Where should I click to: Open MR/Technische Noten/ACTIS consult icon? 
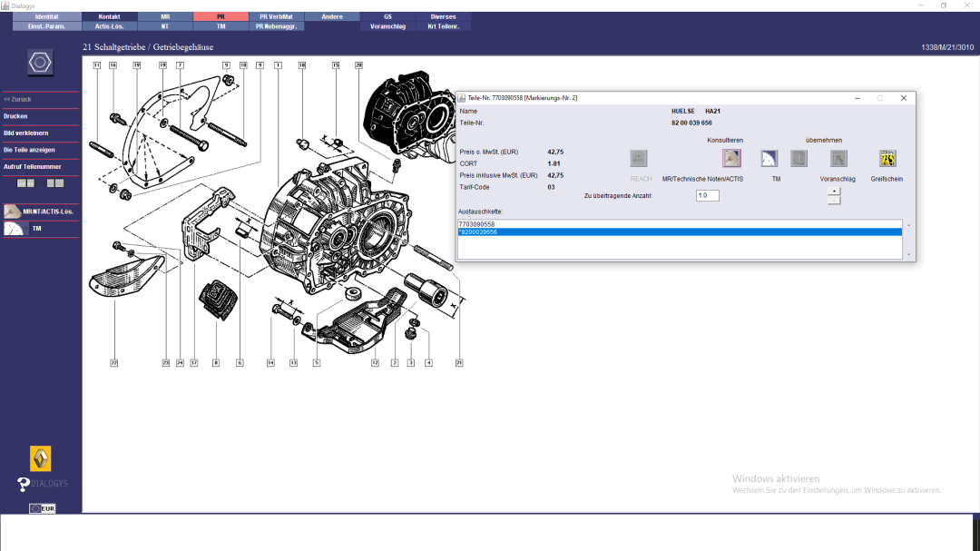[x=731, y=158]
